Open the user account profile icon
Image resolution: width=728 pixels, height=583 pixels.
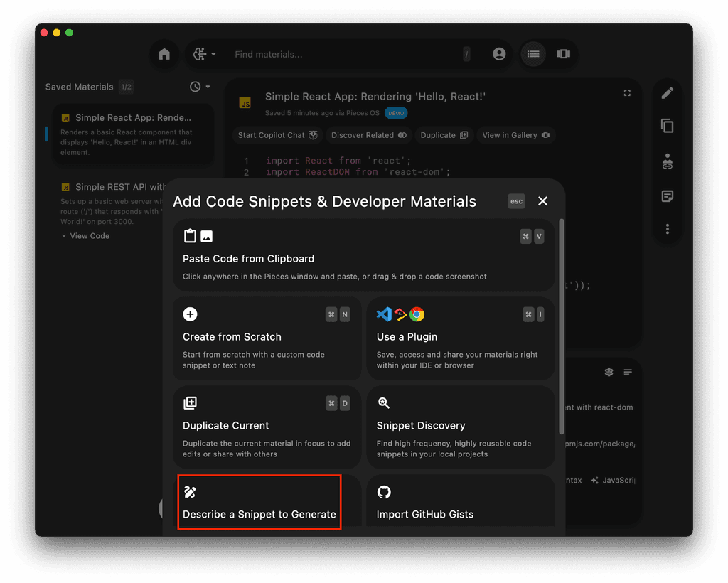pos(499,54)
